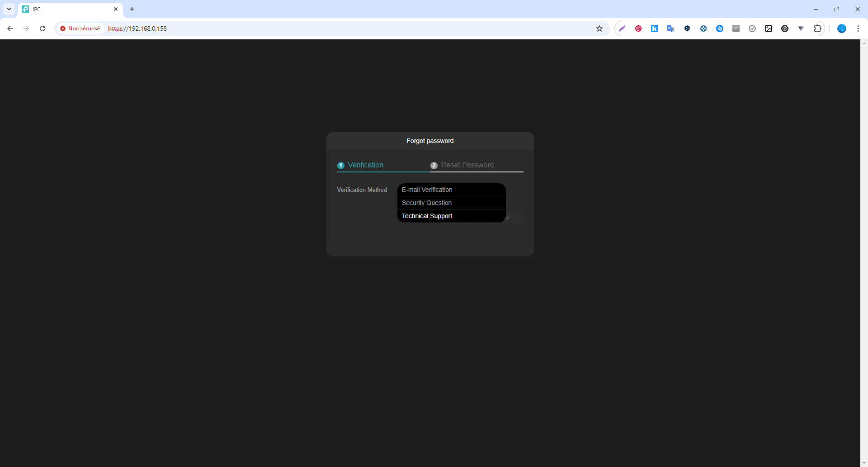
Task: Click the Non sécurisé site security badge
Action: point(80,29)
